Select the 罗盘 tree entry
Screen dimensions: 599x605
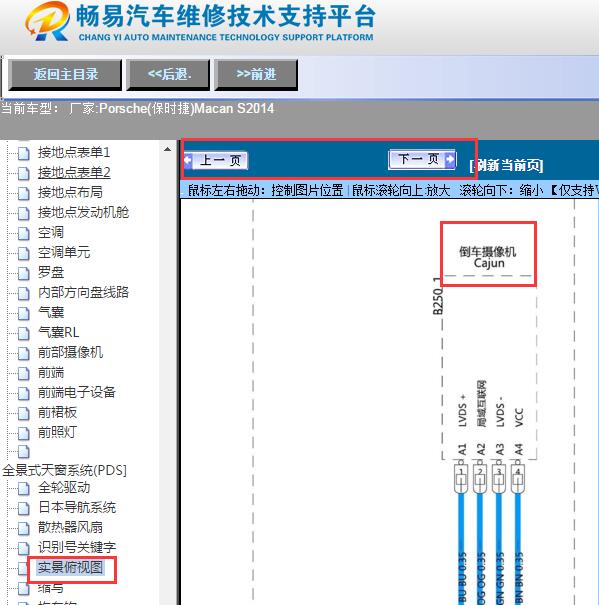click(51, 272)
